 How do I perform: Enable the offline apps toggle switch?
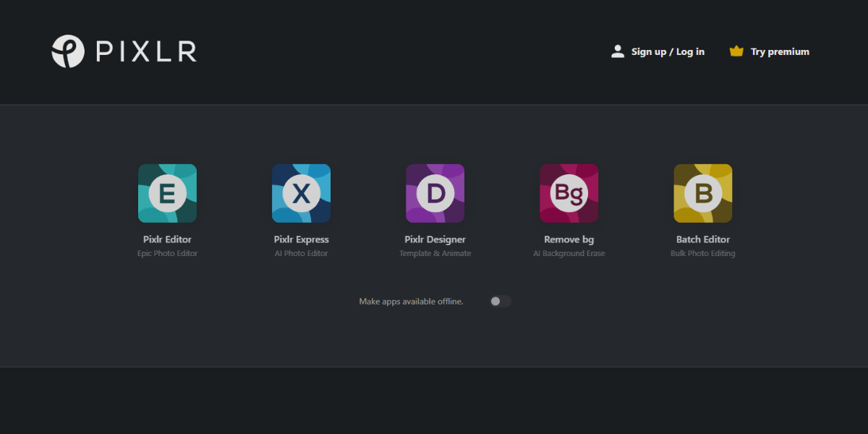tap(500, 302)
